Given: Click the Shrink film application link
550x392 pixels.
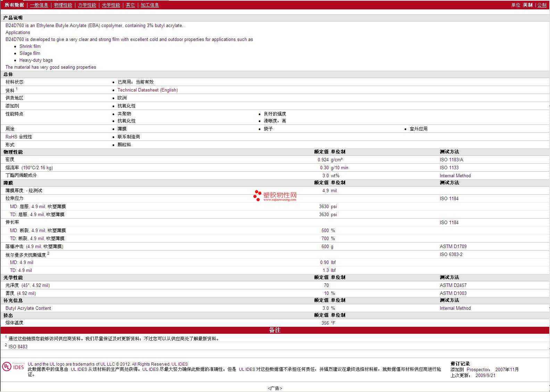Looking at the screenshot, I should tap(30, 46).
